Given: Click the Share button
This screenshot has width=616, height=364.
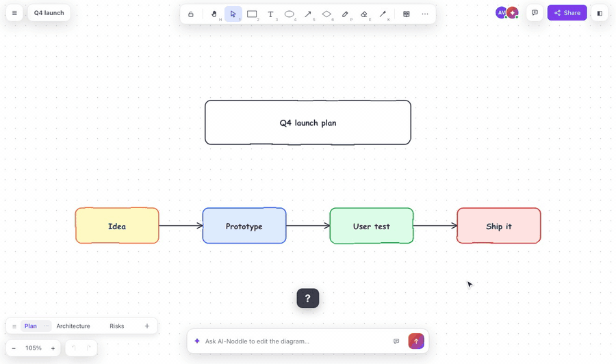Looking at the screenshot, I should [567, 13].
